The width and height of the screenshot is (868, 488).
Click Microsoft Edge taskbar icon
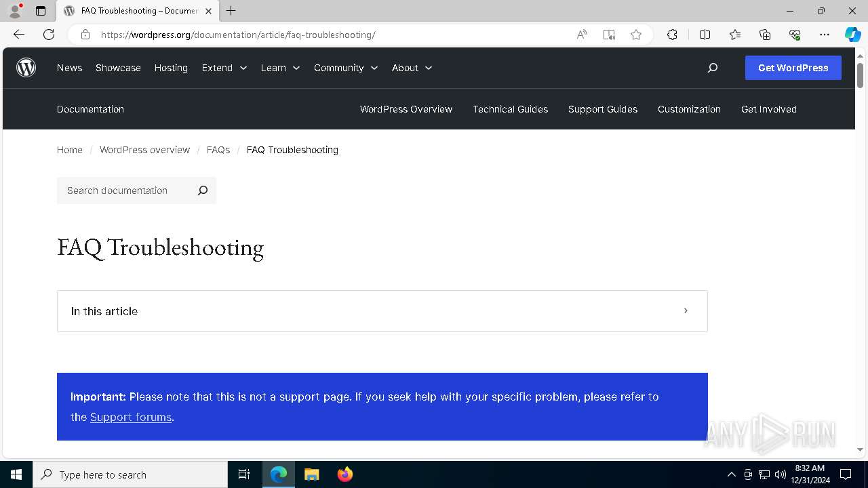coord(279,474)
